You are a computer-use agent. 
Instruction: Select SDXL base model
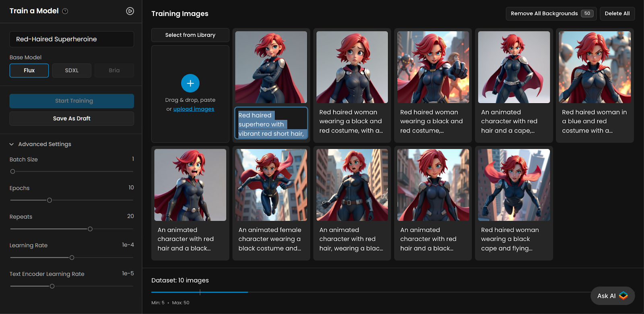click(x=72, y=71)
